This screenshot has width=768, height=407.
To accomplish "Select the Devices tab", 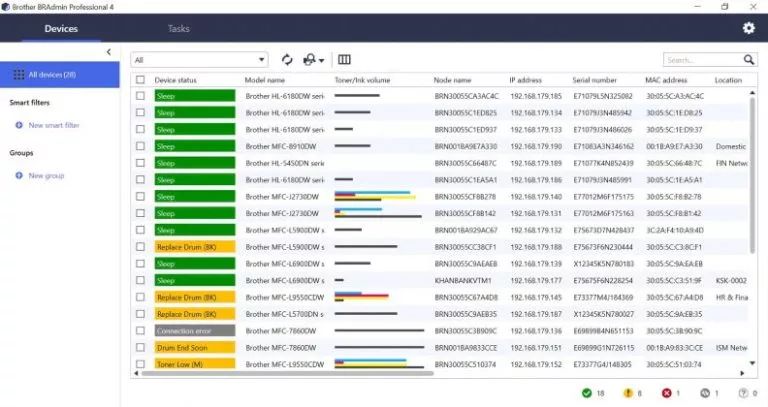I will click(x=61, y=29).
